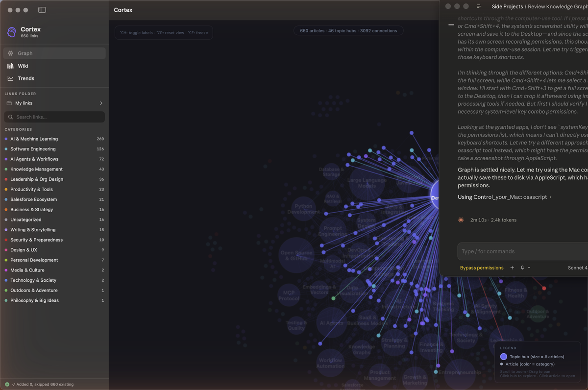Image resolution: width=588 pixels, height=390 pixels.
Task: Select the Uncategorized category
Action: (x=54, y=219)
